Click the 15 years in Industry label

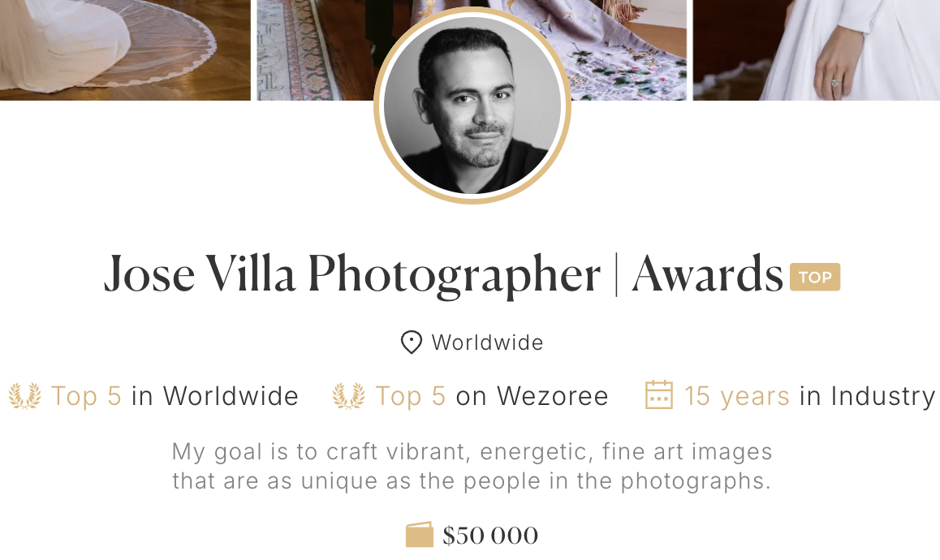pyautogui.click(x=809, y=396)
